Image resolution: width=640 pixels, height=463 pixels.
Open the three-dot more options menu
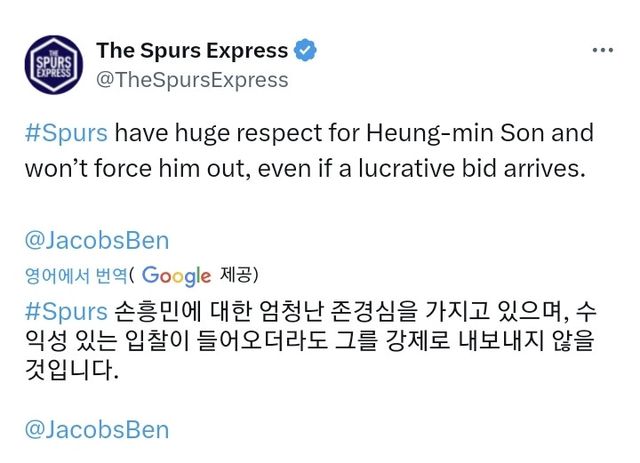coord(602,50)
